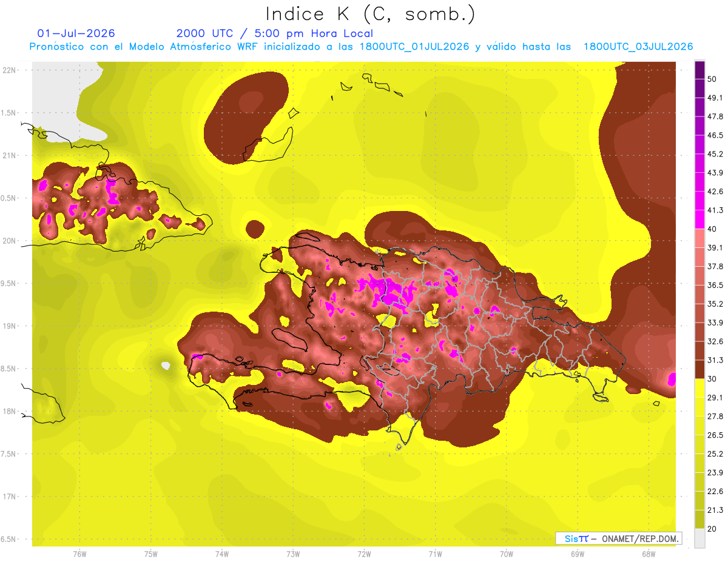Click the '70W' longitude axis label
The width and height of the screenshot is (728, 562).
pyautogui.click(x=507, y=554)
